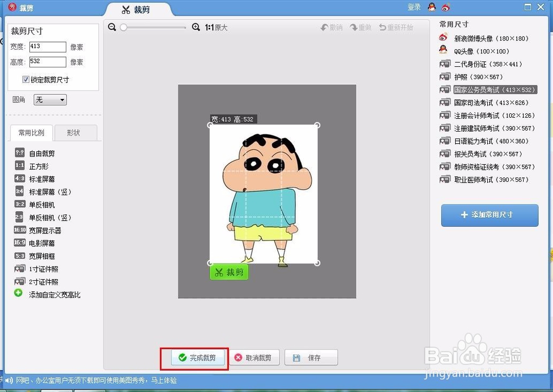Click the 1:1 原大 original size button
The width and height of the screenshot is (553, 392).
click(x=216, y=28)
